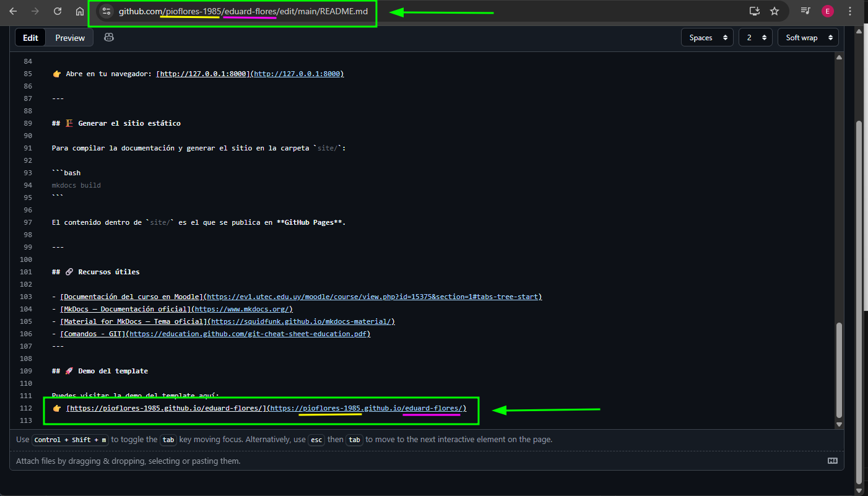Reload the current GitHub page
The image size is (868, 496).
click(x=58, y=11)
